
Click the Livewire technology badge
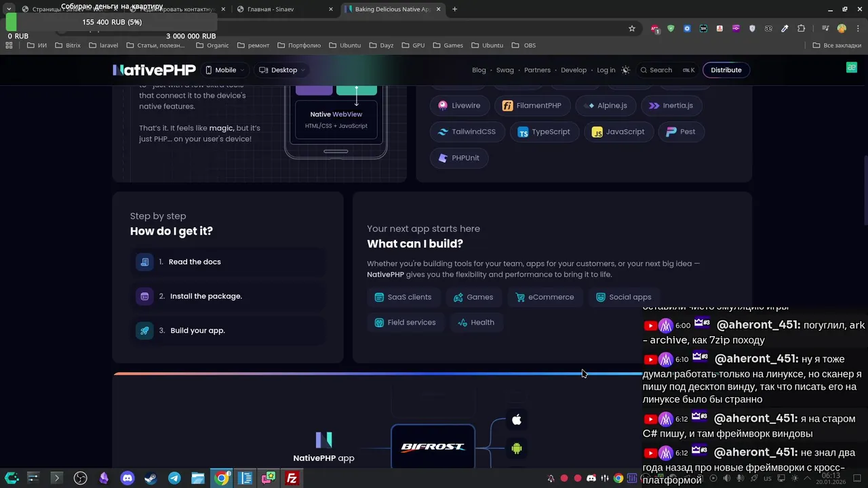(x=459, y=106)
